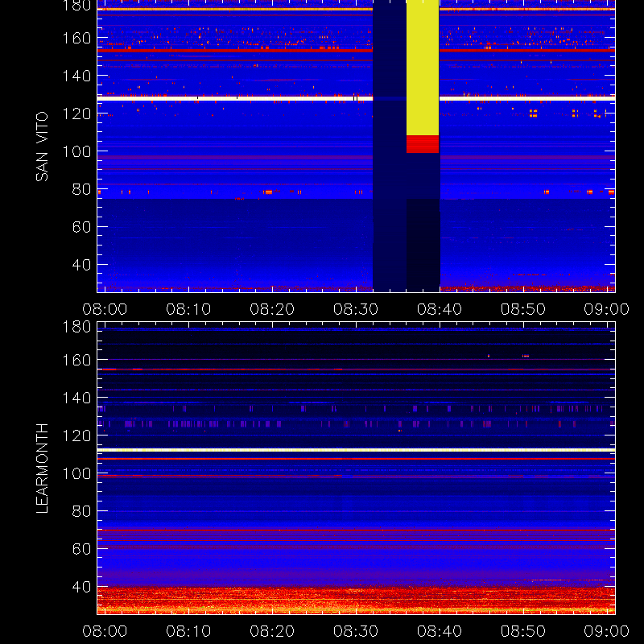Viewport: 644px width, 644px height.
Task: Click 08:00 time label under San Vito plot
Action: point(105,309)
